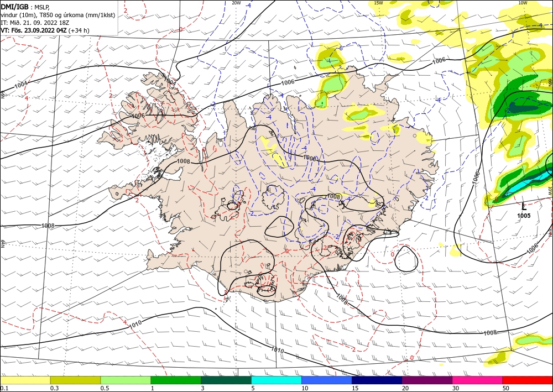This screenshot has height=392, width=553.
Task: Click the blue '-6' isotherm label north of Iceland
Action: coord(340,48)
